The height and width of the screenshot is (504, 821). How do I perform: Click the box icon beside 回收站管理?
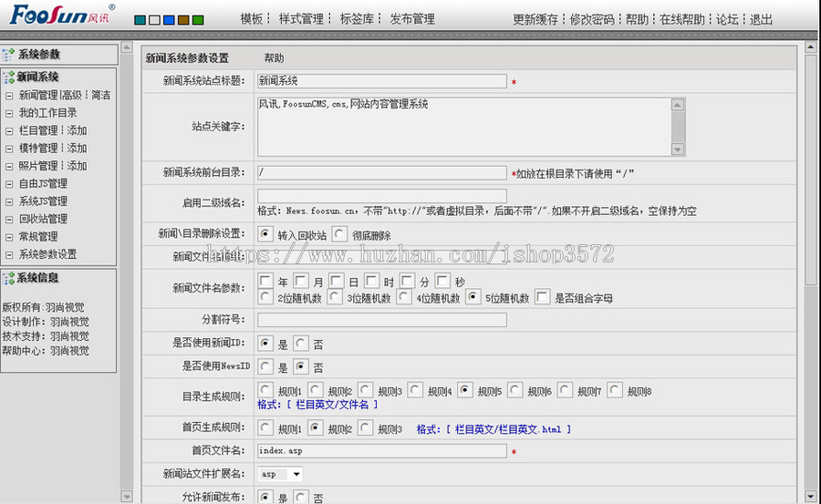9,220
